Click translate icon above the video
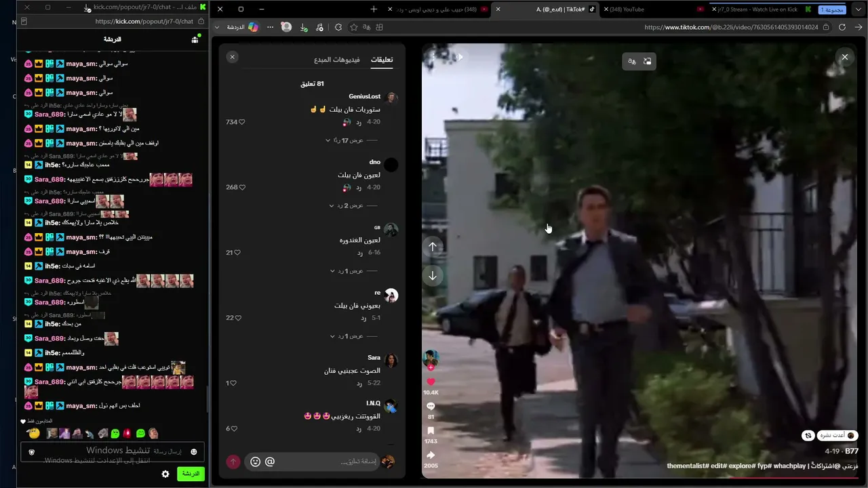This screenshot has height=488, width=868. click(632, 61)
